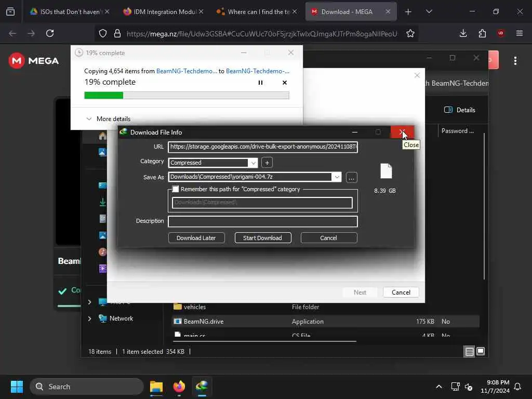Open Internet Download Manager from taskbar

click(x=202, y=387)
